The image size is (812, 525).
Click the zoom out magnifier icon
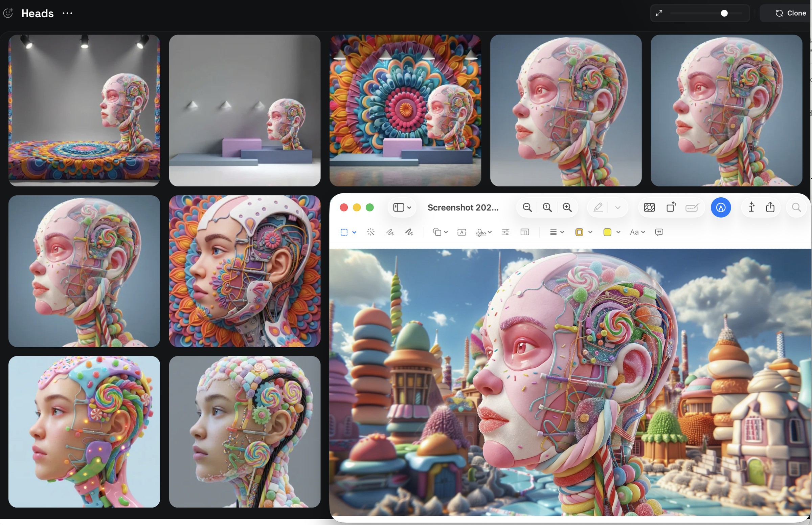(527, 207)
